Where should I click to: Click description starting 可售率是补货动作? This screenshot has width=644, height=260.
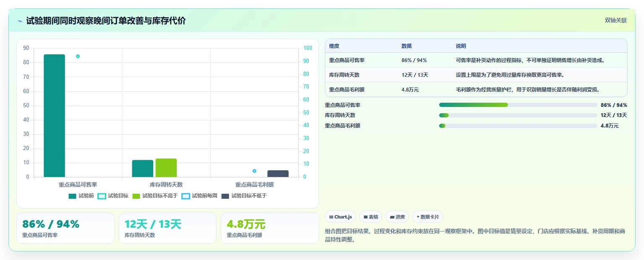click(531, 60)
